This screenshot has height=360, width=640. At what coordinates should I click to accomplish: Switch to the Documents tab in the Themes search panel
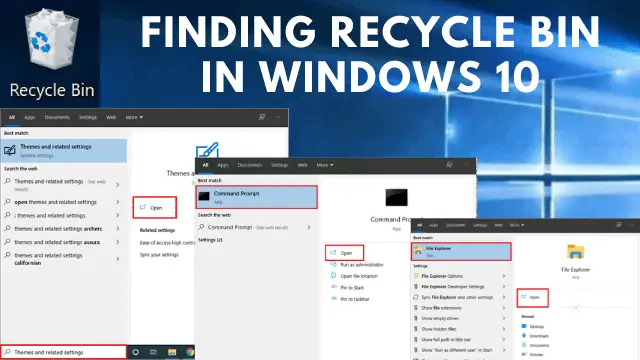pos(57,117)
